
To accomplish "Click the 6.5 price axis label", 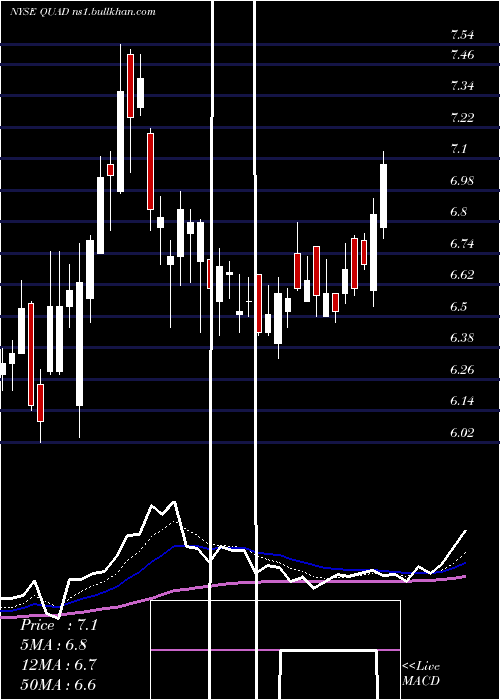I will tap(458, 306).
